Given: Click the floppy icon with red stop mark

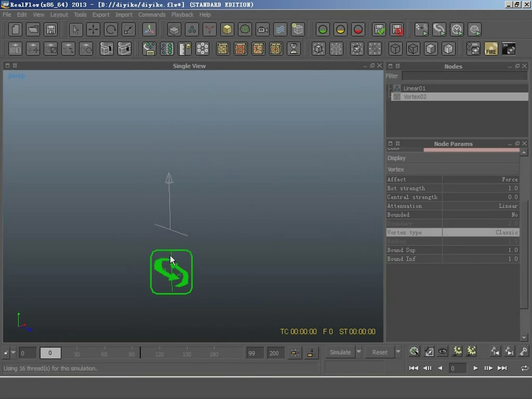Looking at the screenshot, I should 396,30.
